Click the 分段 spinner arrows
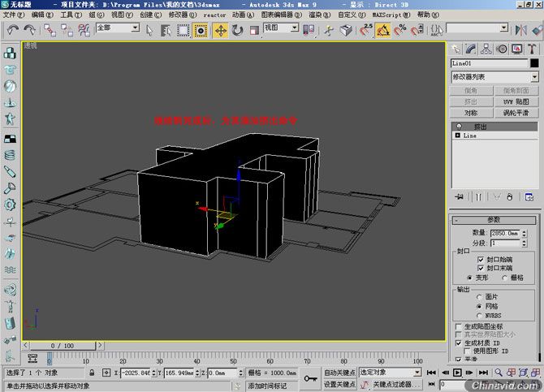The width and height of the screenshot is (544, 392). [525, 243]
